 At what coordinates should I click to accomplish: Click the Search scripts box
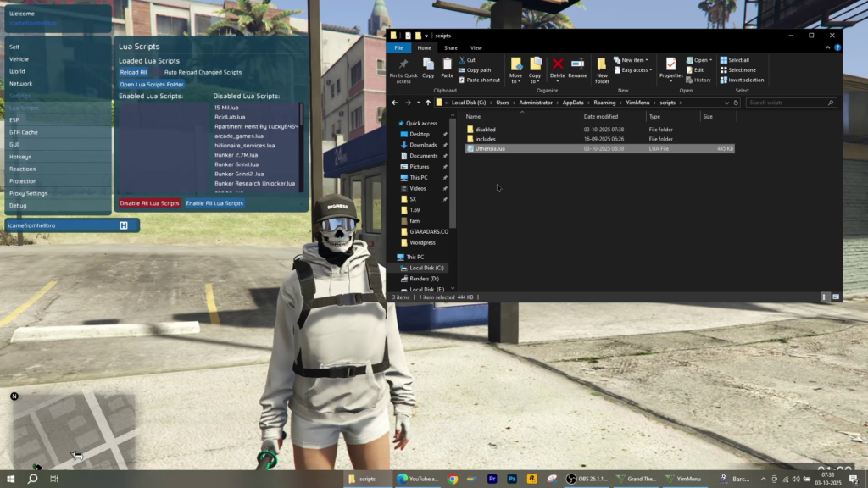[x=791, y=103]
